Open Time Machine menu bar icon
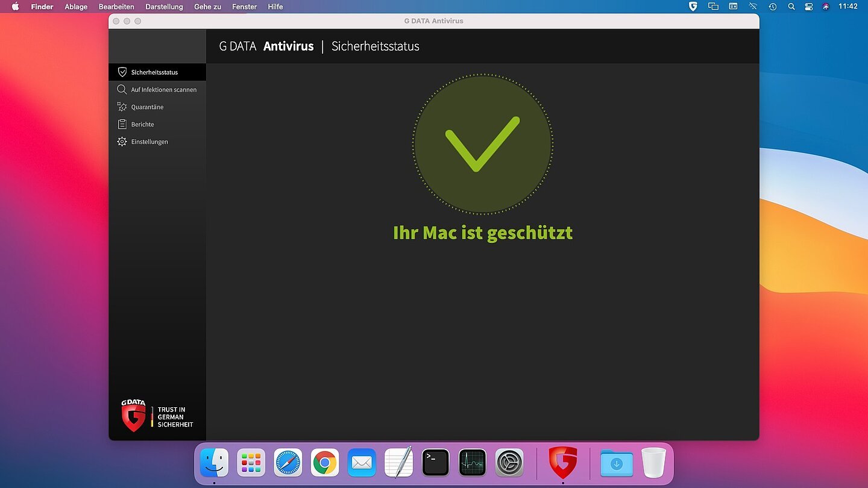868x488 pixels. pos(773,7)
